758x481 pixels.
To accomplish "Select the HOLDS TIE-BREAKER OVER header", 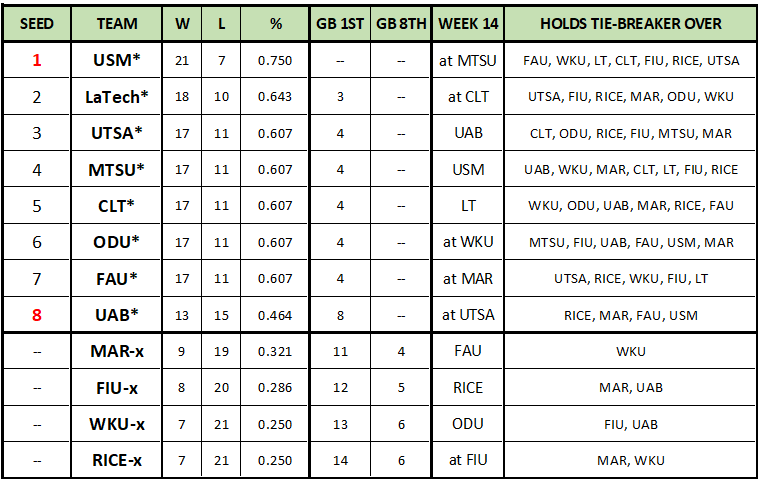I will [x=630, y=23].
